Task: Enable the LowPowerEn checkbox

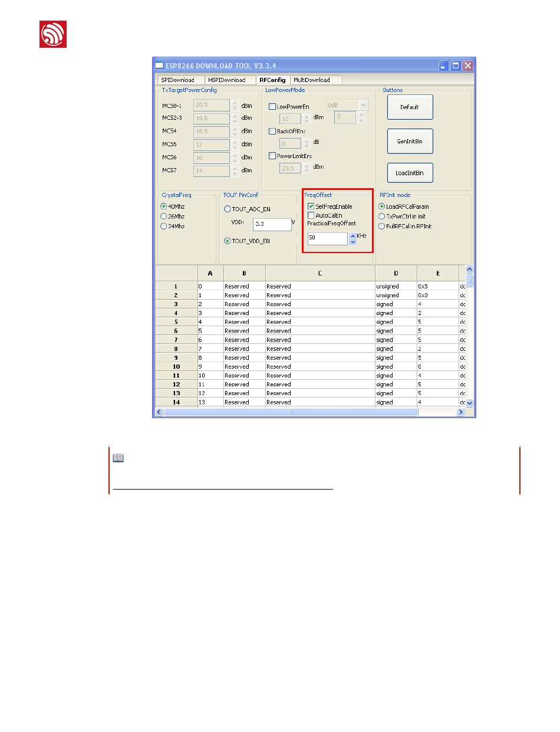Action: [x=272, y=107]
